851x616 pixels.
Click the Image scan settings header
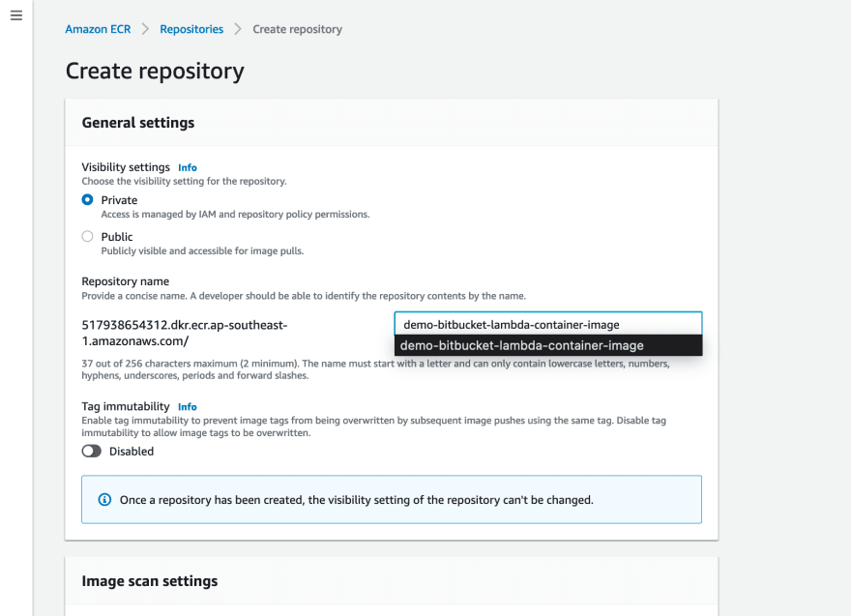coord(150,581)
